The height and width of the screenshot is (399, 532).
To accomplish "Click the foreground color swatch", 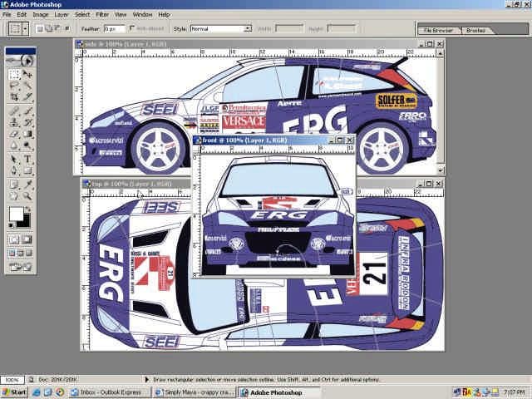I will point(16,214).
